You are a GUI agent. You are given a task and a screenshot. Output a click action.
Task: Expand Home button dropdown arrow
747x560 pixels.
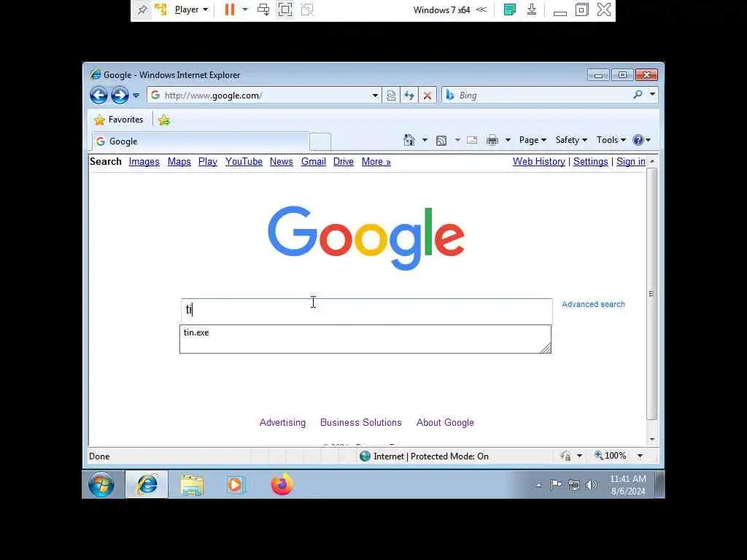click(x=425, y=140)
